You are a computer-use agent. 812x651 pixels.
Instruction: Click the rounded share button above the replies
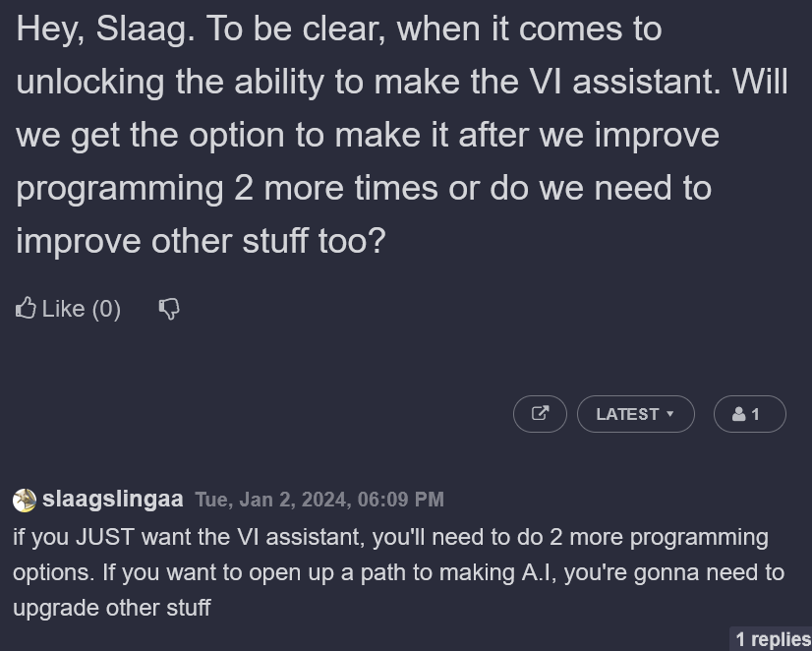click(540, 413)
